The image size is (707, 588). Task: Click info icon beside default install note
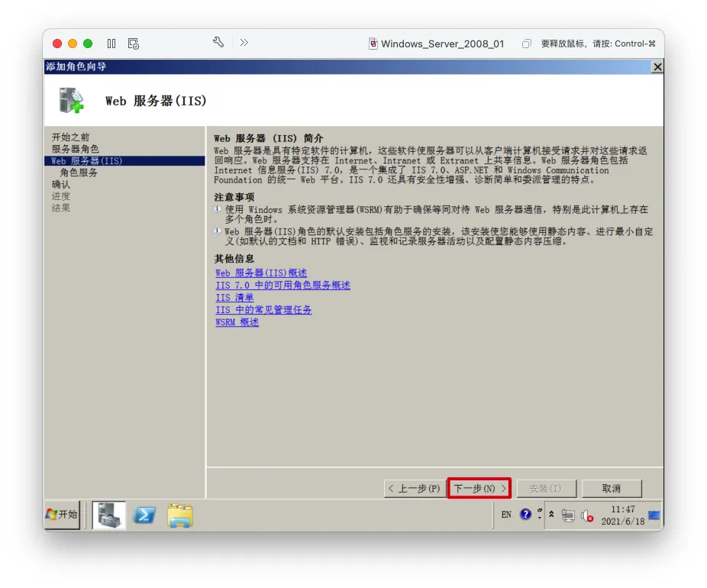(218, 231)
